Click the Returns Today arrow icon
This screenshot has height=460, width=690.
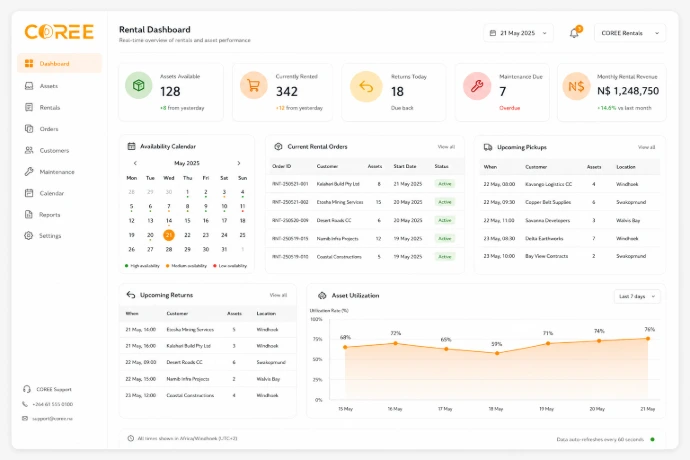click(366, 86)
